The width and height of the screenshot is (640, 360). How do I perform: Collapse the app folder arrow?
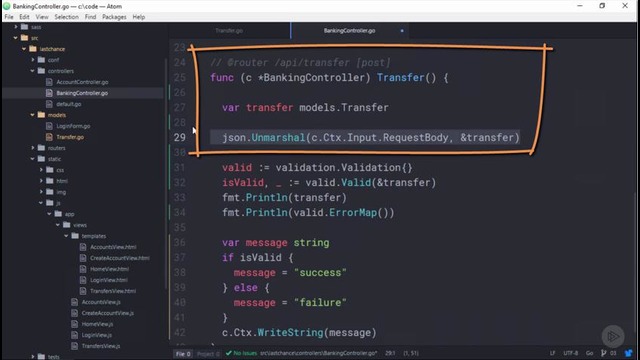[x=49, y=214]
